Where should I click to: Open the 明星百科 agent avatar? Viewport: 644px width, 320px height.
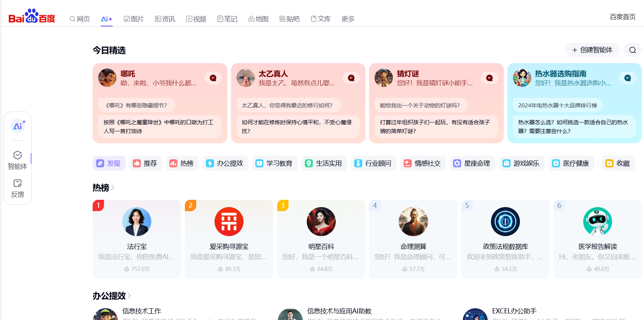pyautogui.click(x=321, y=221)
